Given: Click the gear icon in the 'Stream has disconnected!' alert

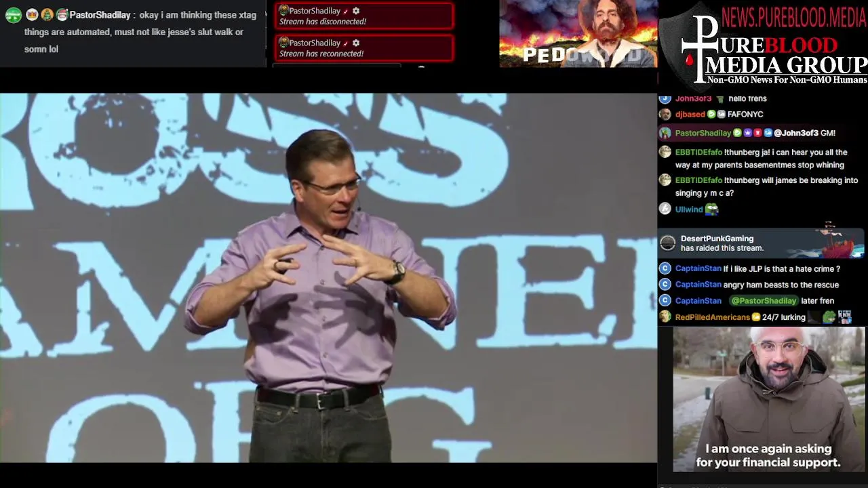Looking at the screenshot, I should coord(356,11).
